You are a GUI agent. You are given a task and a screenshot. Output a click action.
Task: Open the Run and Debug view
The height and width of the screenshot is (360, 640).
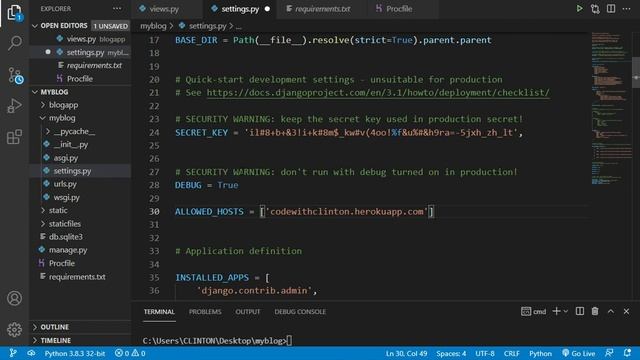(x=14, y=106)
